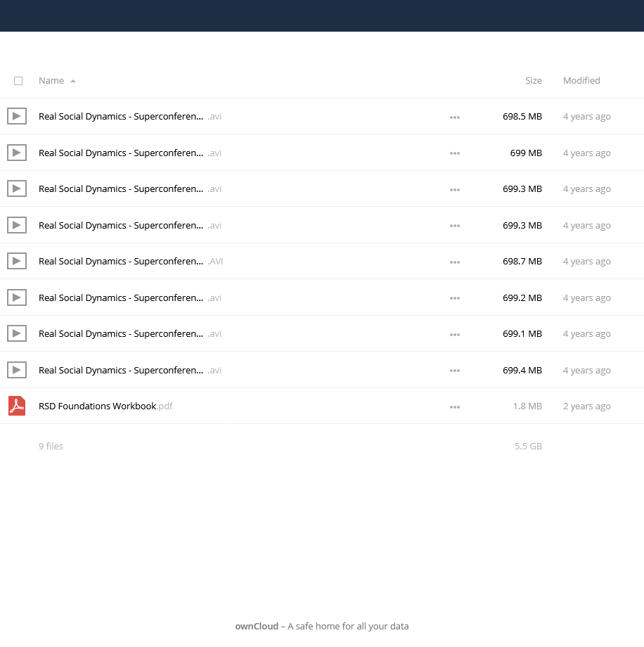Image resolution: width=644 pixels, height=647 pixels.
Task: Click the 699 MB size value
Action: (526, 153)
